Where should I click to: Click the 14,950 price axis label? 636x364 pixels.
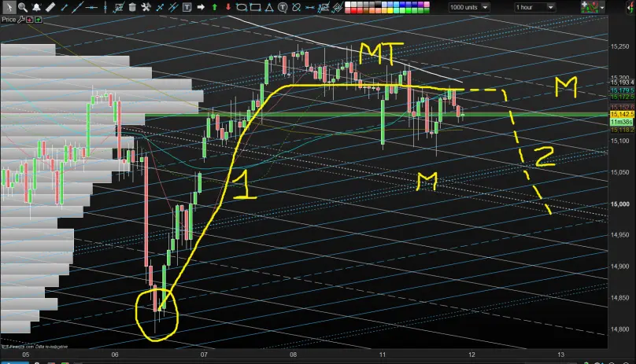tap(619, 235)
